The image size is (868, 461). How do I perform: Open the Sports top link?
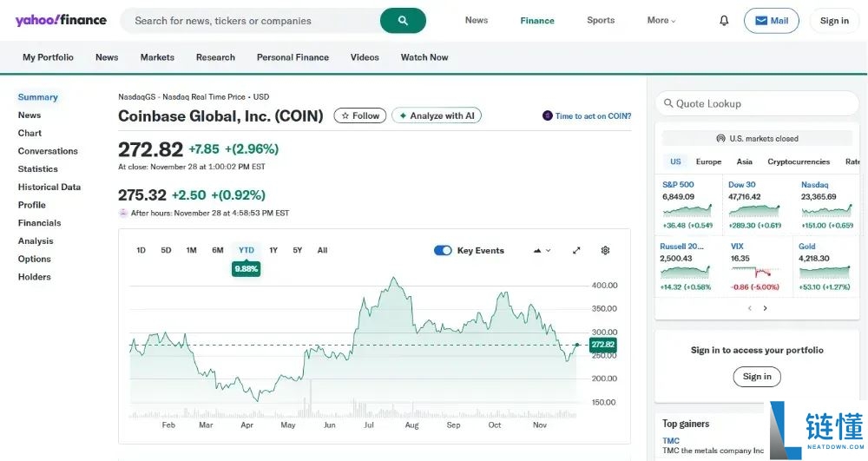coord(601,21)
